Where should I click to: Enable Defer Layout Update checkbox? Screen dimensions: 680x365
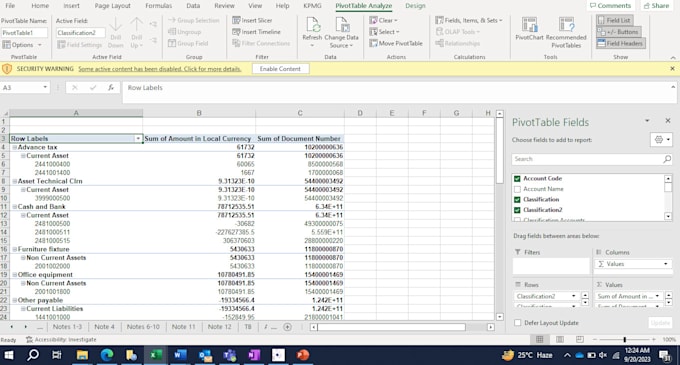517,323
